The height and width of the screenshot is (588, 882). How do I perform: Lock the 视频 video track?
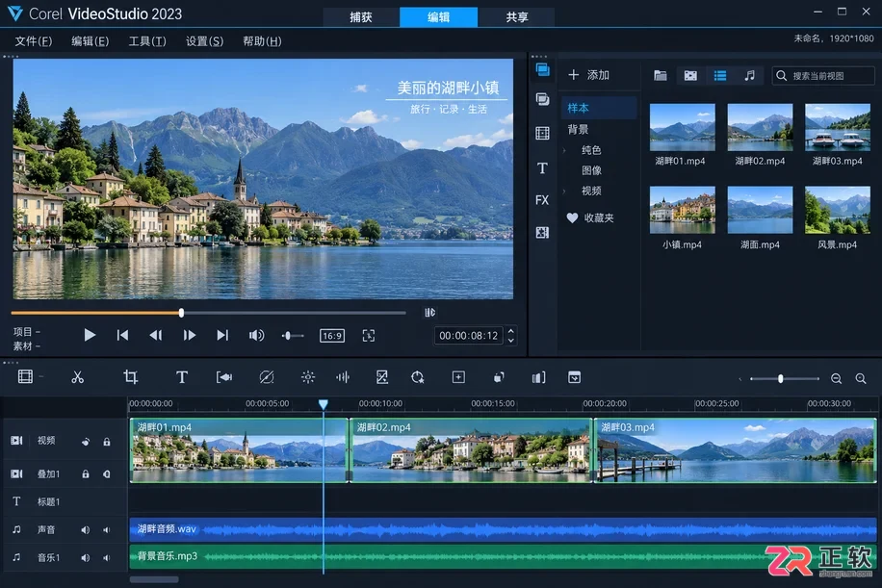click(106, 442)
